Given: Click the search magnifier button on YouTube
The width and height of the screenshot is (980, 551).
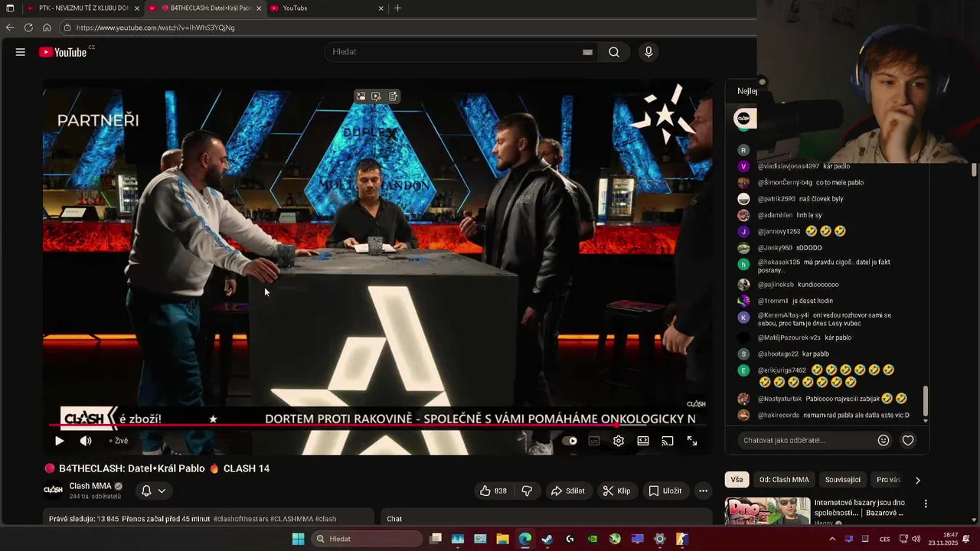Looking at the screenshot, I should tap(614, 52).
